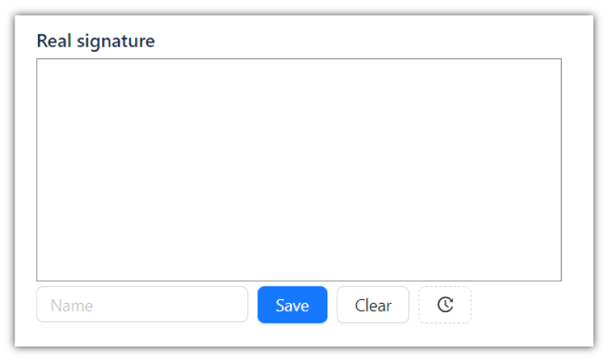
Task: Select the Name placeholder field
Action: [142, 305]
